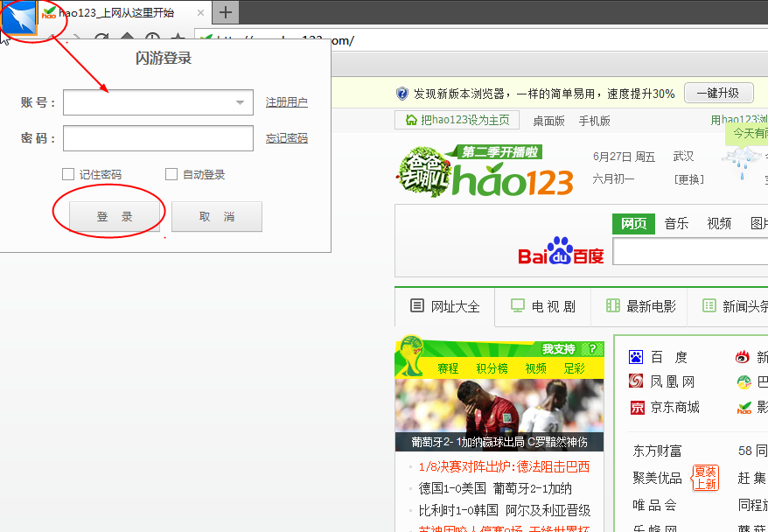The height and width of the screenshot is (532, 768).
Task: Click the 账号 account input field
Action: tap(157, 101)
